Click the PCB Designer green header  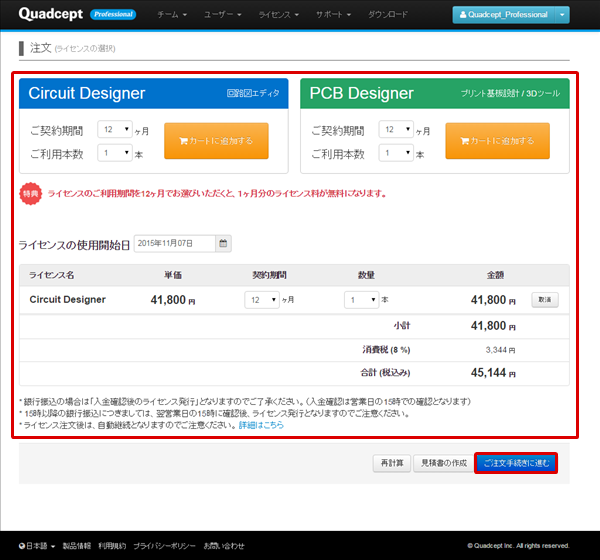pyautogui.click(x=435, y=93)
